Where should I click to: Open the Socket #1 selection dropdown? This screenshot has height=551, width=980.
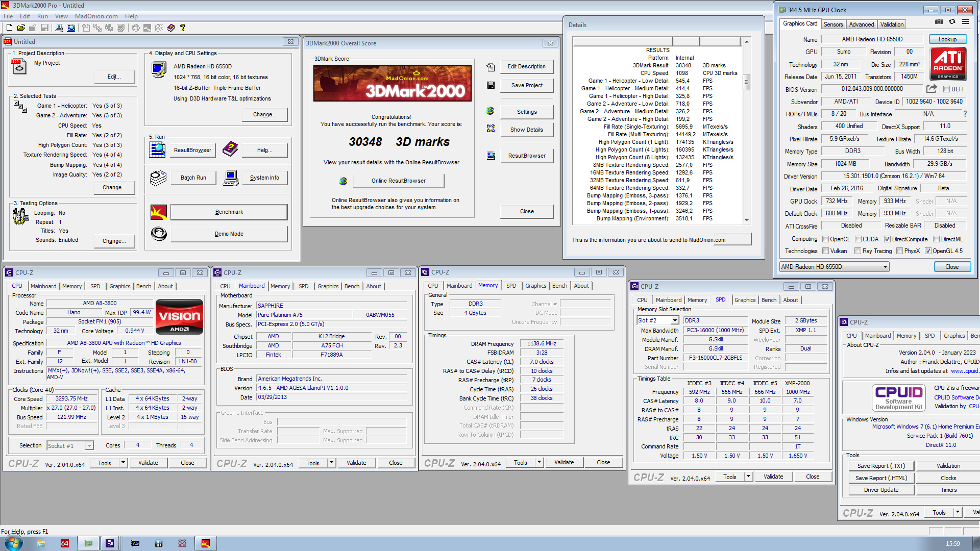pyautogui.click(x=70, y=445)
